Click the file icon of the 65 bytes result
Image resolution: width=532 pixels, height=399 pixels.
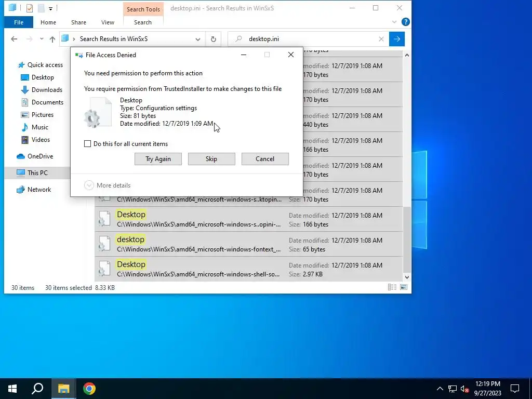click(104, 244)
